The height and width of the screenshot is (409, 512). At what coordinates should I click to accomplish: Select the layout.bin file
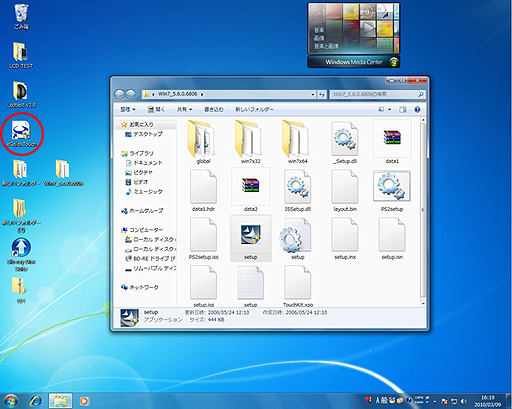coord(345,190)
